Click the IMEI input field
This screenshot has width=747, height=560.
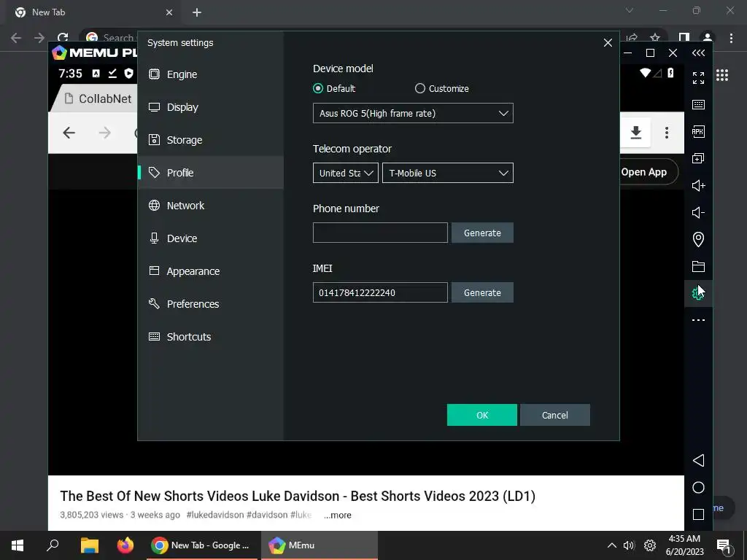(380, 292)
